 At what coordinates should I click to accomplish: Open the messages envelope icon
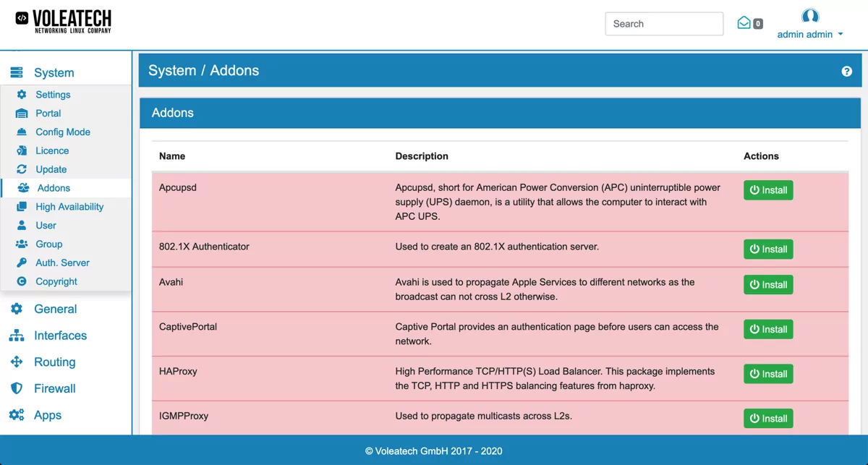(744, 22)
